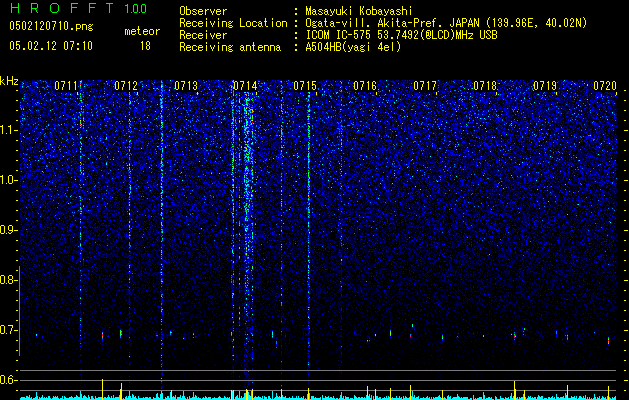Click the 0717 time marker
629x400 pixels.
(x=425, y=86)
